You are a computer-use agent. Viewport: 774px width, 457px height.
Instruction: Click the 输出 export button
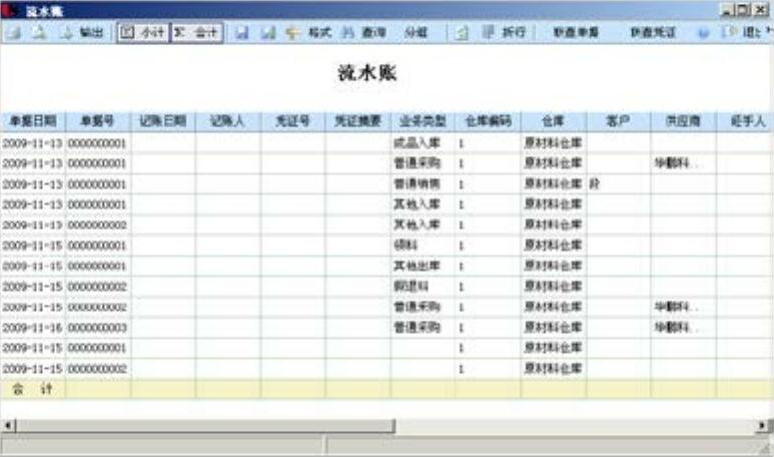coord(82,32)
